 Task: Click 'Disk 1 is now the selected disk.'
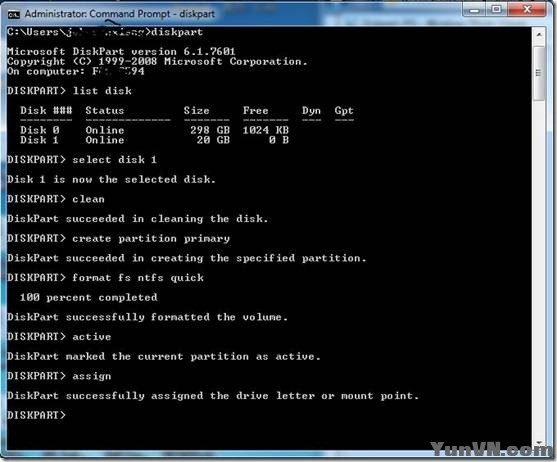111,179
